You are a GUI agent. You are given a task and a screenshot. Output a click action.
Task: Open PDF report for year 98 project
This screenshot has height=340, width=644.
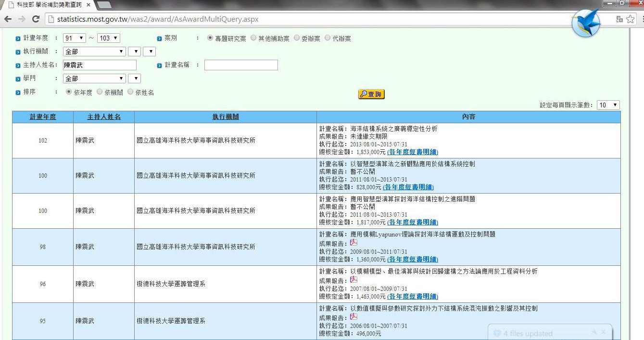tap(354, 243)
